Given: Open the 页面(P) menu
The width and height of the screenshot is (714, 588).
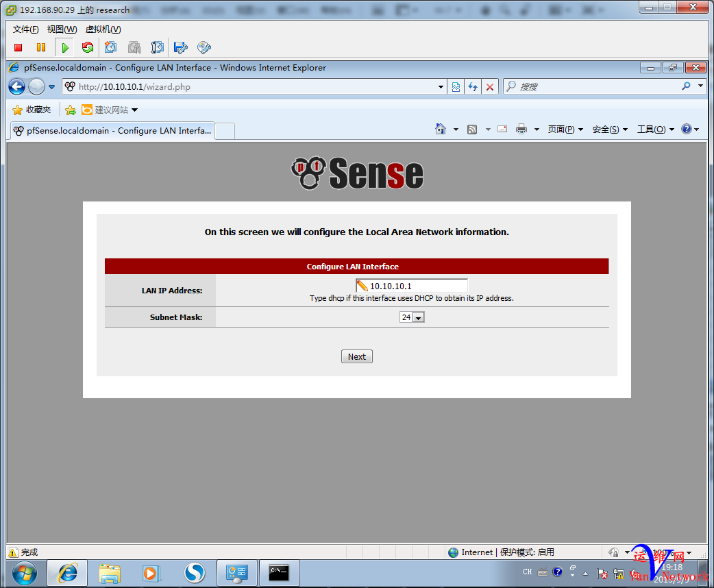Looking at the screenshot, I should click(x=565, y=130).
